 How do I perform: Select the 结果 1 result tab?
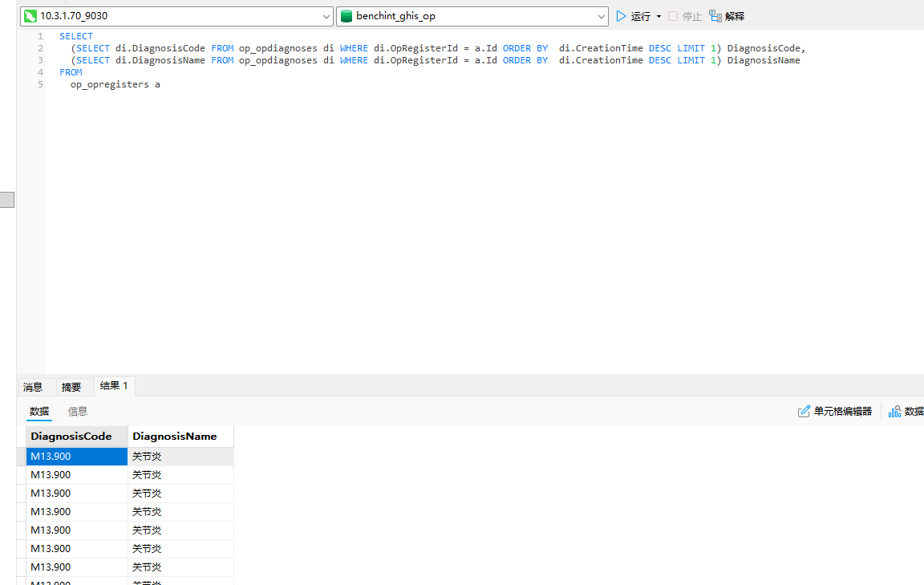114,386
